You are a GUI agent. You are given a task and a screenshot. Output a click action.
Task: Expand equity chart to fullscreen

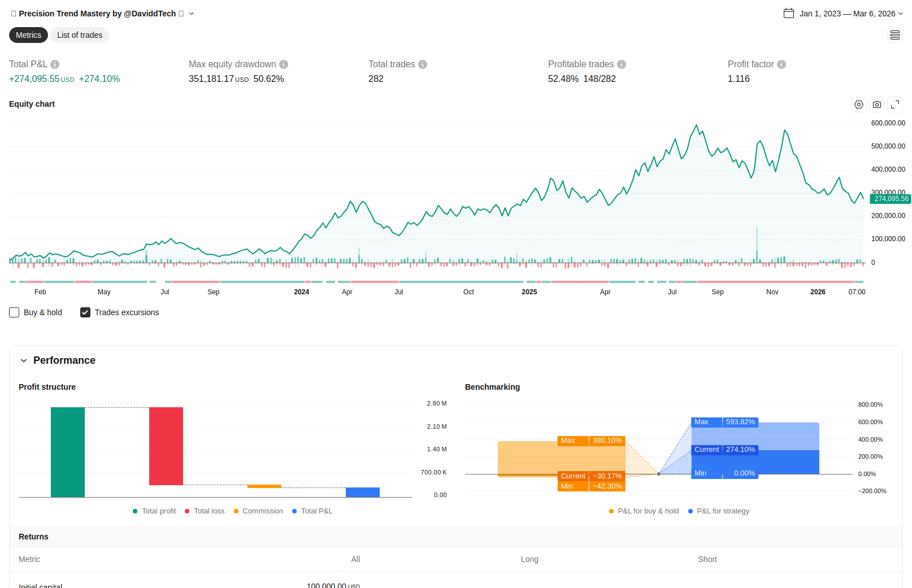tap(895, 104)
